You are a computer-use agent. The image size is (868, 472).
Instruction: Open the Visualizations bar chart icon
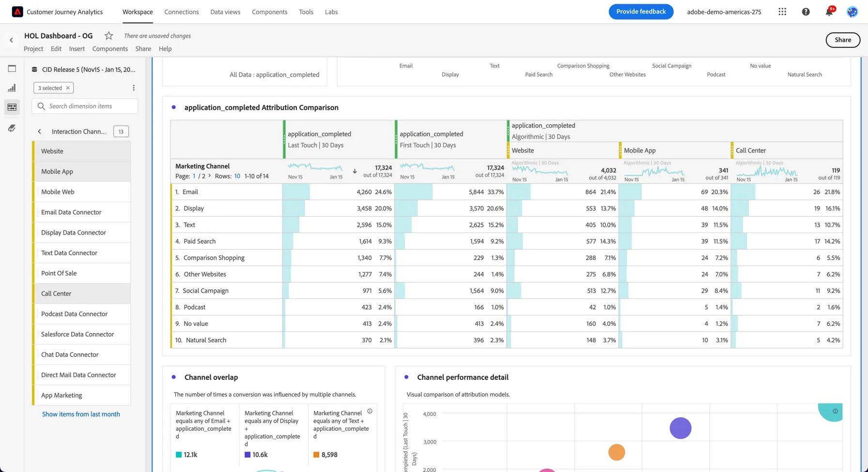pyautogui.click(x=12, y=88)
